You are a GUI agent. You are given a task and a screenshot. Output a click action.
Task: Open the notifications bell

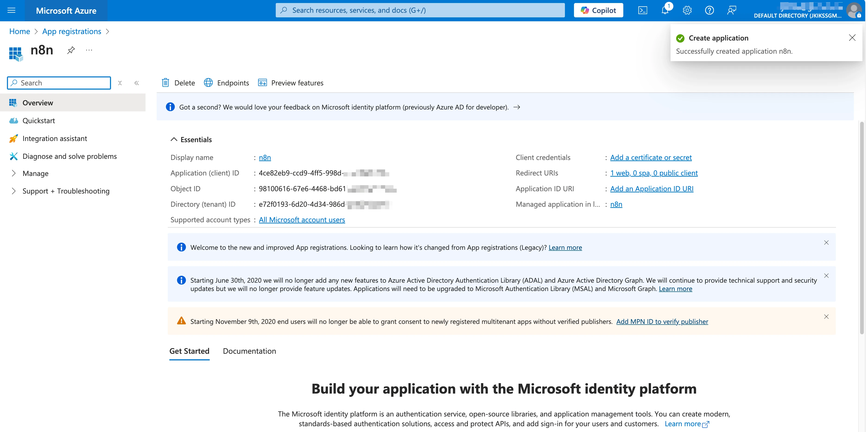click(665, 10)
